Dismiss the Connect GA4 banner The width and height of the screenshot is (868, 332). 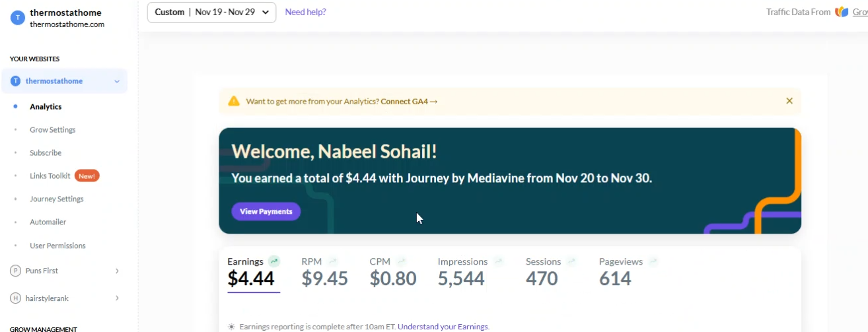pos(789,101)
